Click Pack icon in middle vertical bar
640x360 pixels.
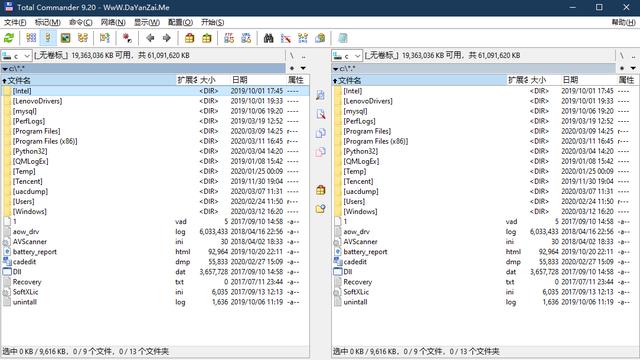coord(320,190)
